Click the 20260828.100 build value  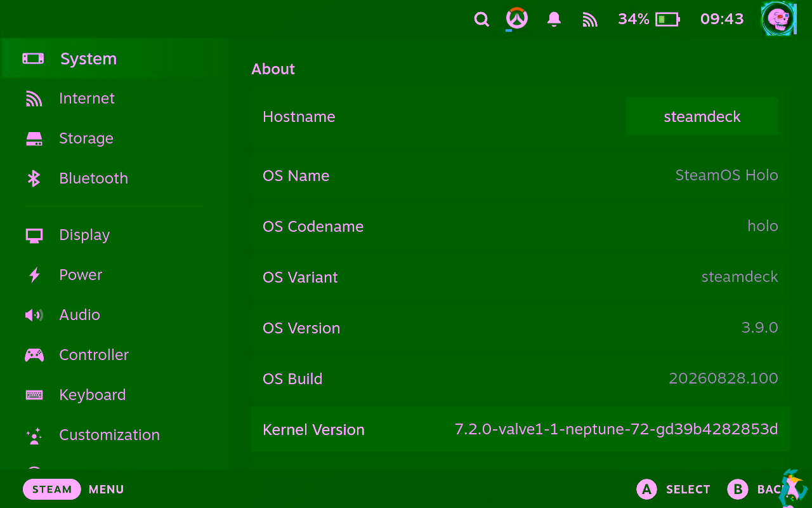723,378
